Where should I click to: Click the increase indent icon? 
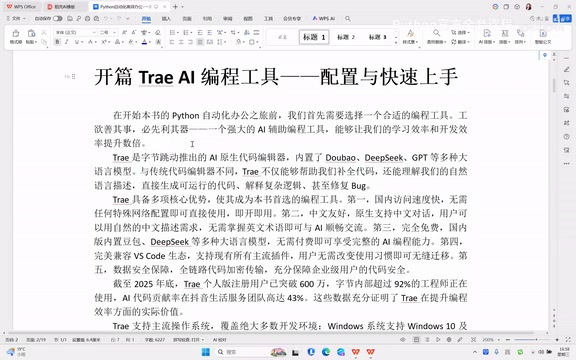209,32
